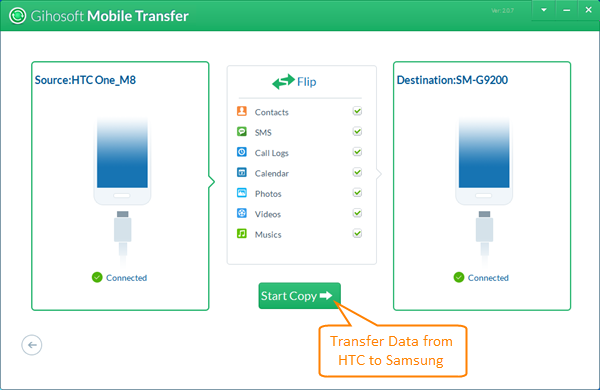
Task: Click the Contacts category icon
Action: [241, 111]
